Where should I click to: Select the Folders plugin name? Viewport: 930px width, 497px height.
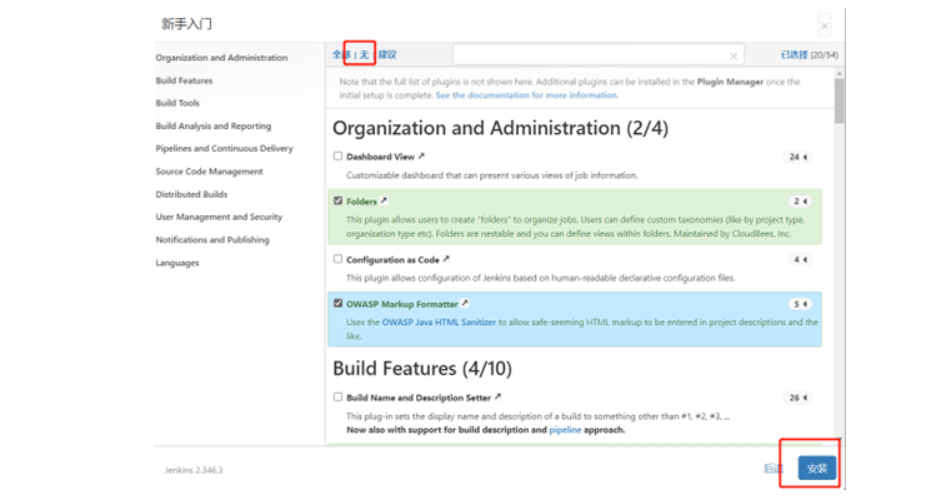[x=361, y=201]
